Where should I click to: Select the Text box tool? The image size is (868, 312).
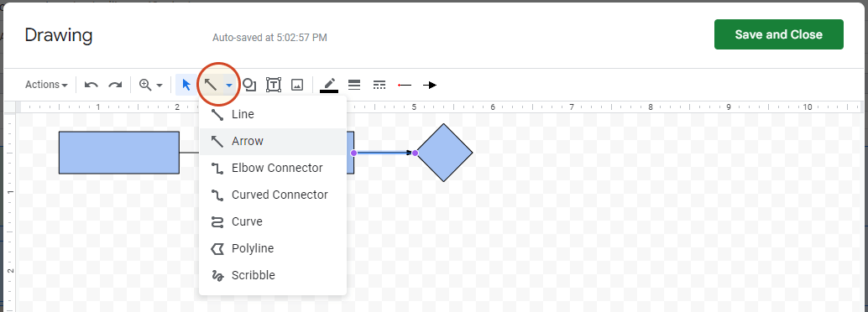tap(274, 85)
